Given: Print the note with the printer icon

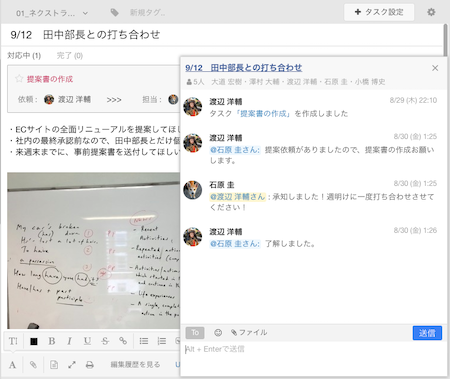Looking at the screenshot, I should [x=90, y=365].
